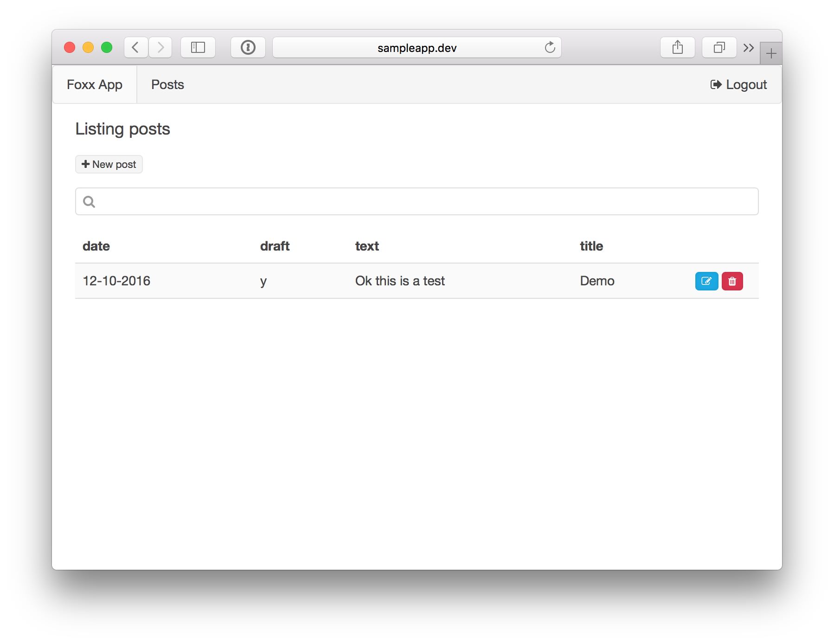The image size is (834, 644).
Task: Click the 1Password extension icon
Action: 248,48
